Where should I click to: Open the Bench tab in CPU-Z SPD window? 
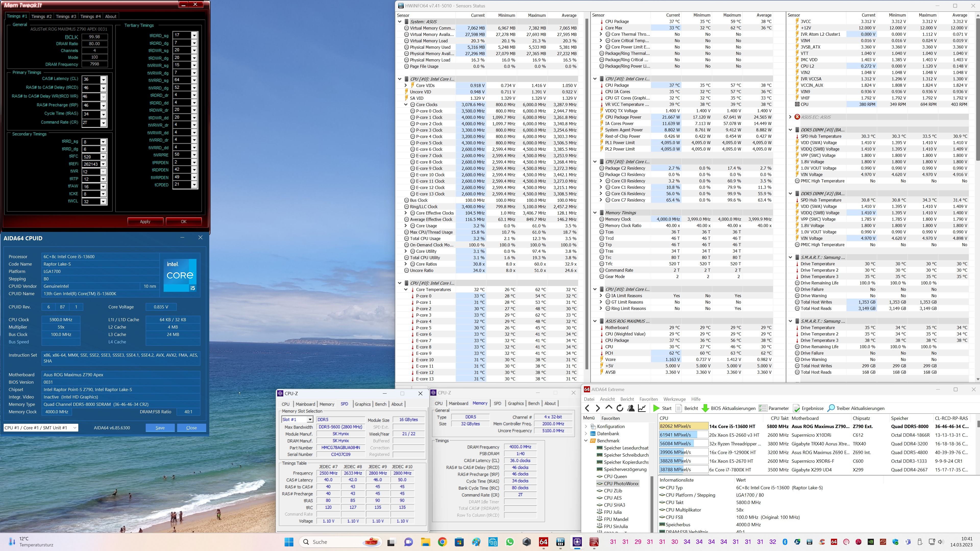pyautogui.click(x=381, y=404)
